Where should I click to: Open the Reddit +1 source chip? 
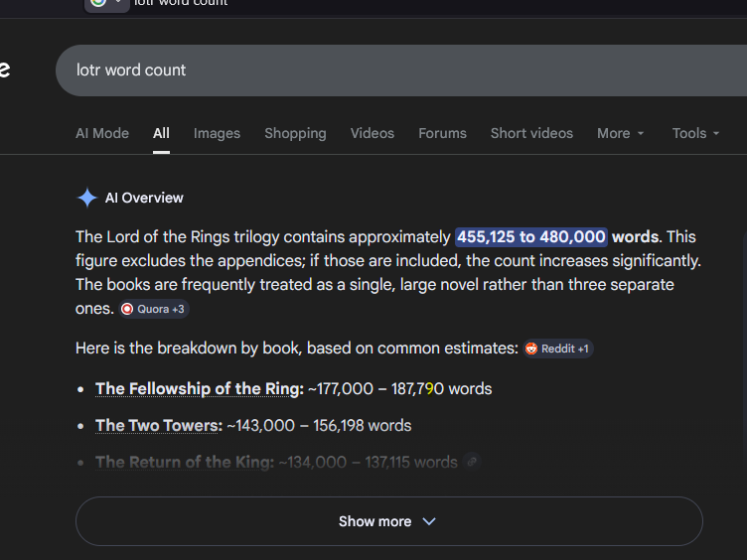(558, 349)
